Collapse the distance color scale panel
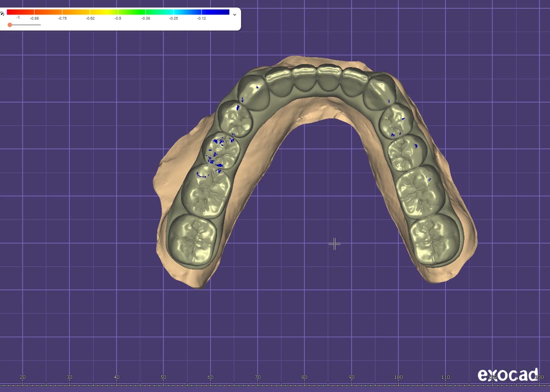 (x=234, y=14)
